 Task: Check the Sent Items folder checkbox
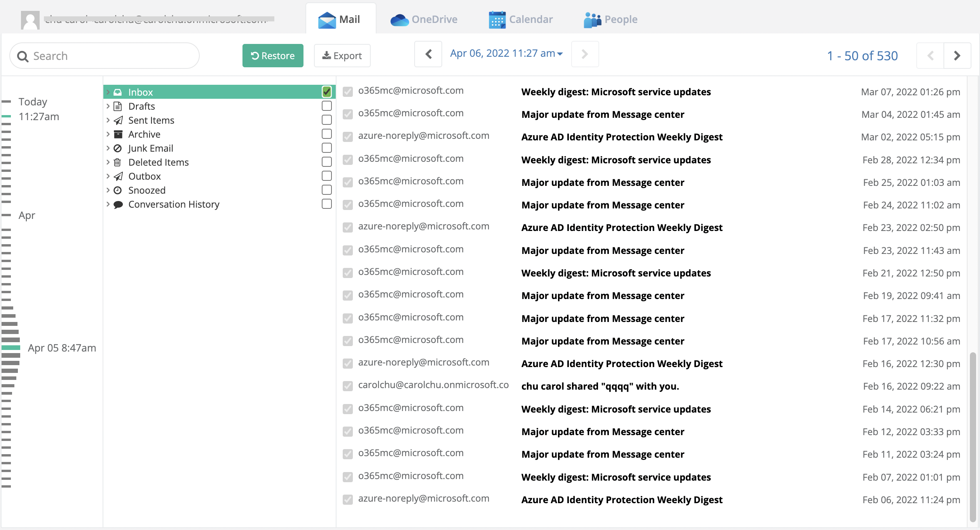tap(327, 120)
